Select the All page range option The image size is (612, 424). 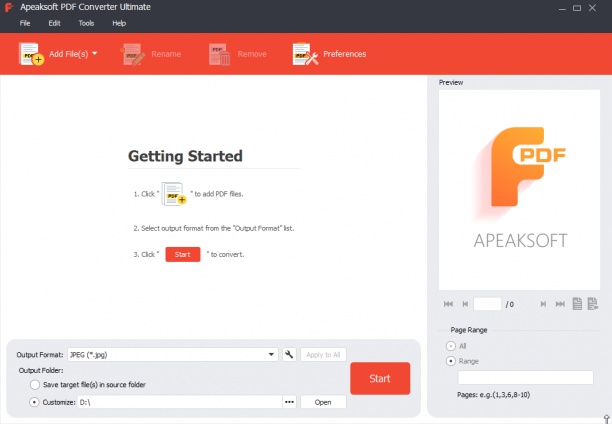[451, 346]
